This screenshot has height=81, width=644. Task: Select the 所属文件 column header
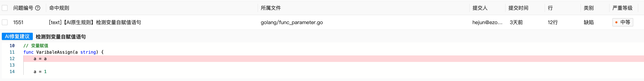[x=271, y=8]
